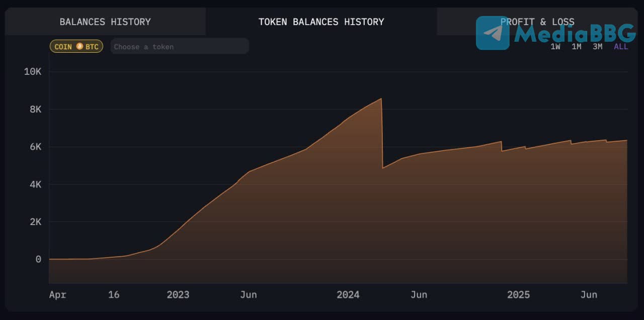The width and height of the screenshot is (644, 320).
Task: Set chart range to 1M
Action: 577,46
